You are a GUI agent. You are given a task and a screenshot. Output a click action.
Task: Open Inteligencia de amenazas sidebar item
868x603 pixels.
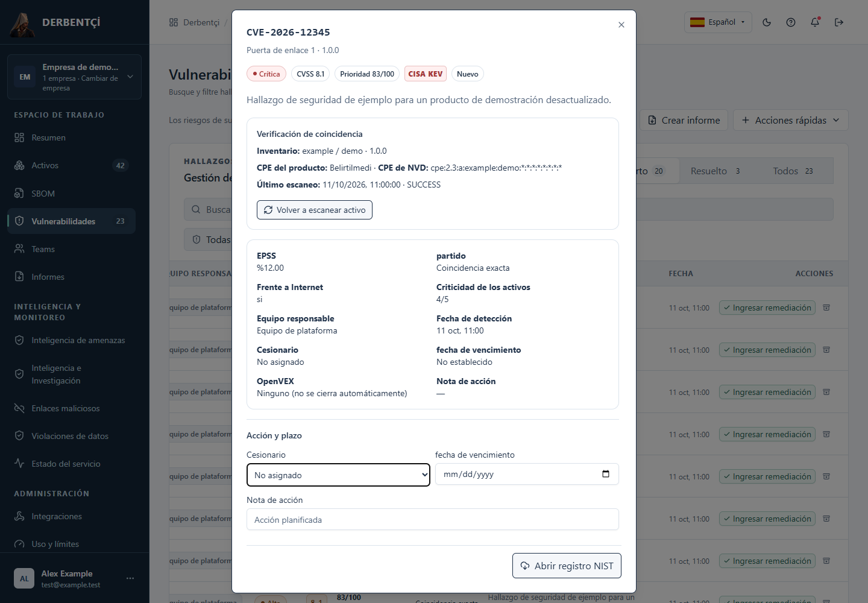71,340
